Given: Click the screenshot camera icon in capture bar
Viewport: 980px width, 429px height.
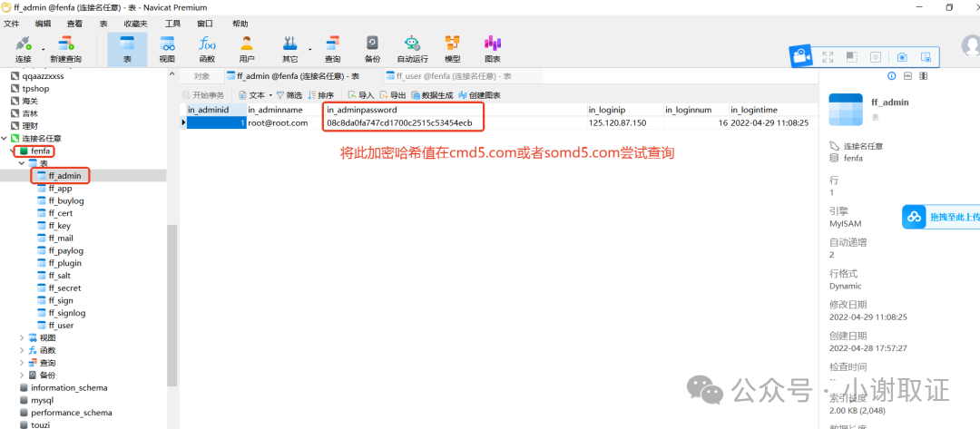Looking at the screenshot, I should tap(902, 57).
